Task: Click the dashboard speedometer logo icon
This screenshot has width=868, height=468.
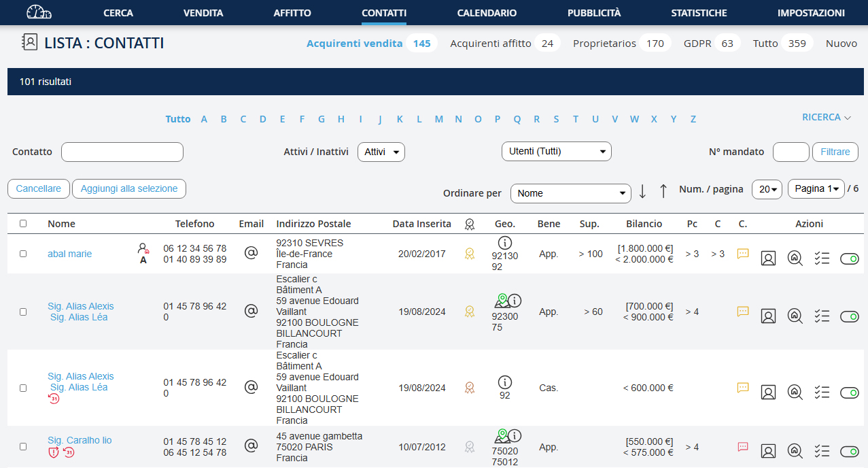Action: [x=39, y=12]
